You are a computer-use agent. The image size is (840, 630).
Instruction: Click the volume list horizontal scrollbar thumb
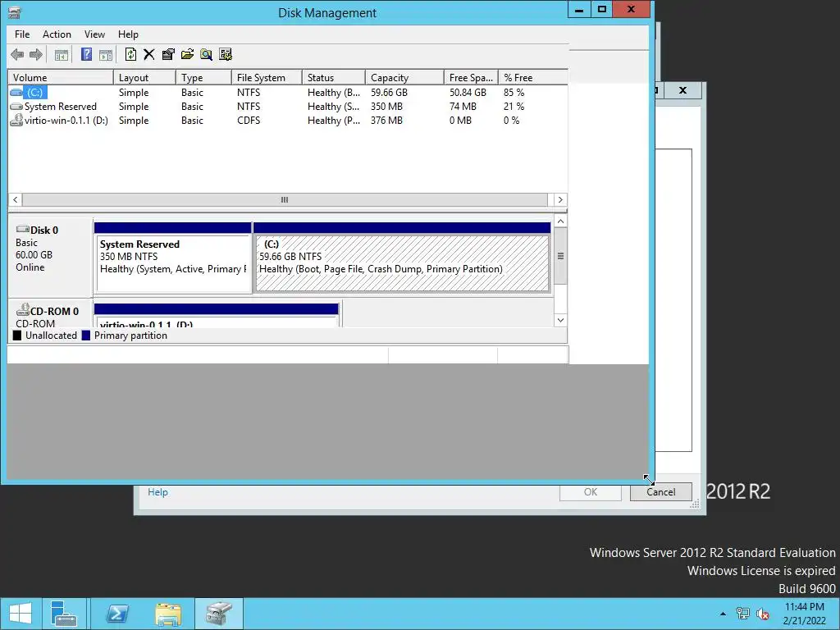[285, 200]
